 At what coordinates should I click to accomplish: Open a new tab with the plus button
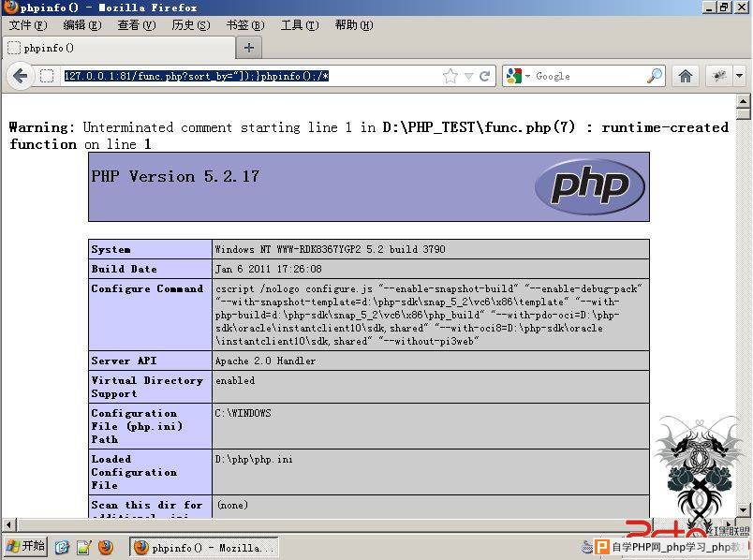(249, 48)
